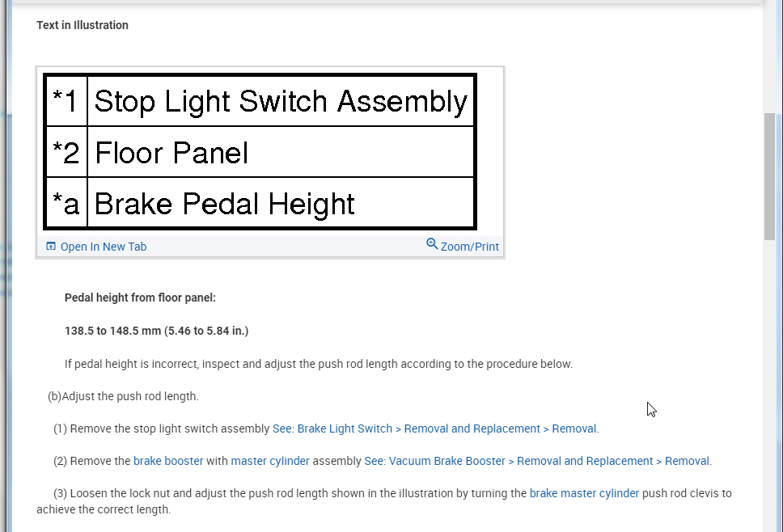Image resolution: width=783 pixels, height=532 pixels.
Task: Click the Removal link in step (1)
Action: [574, 429]
